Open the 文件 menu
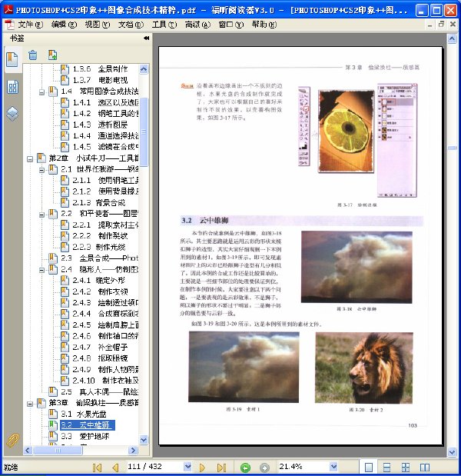The width and height of the screenshot is (461, 476). (30, 25)
